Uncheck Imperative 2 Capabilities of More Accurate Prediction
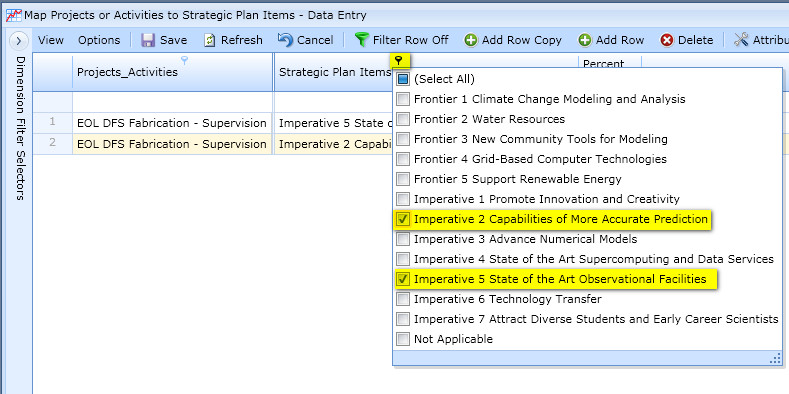 [403, 219]
